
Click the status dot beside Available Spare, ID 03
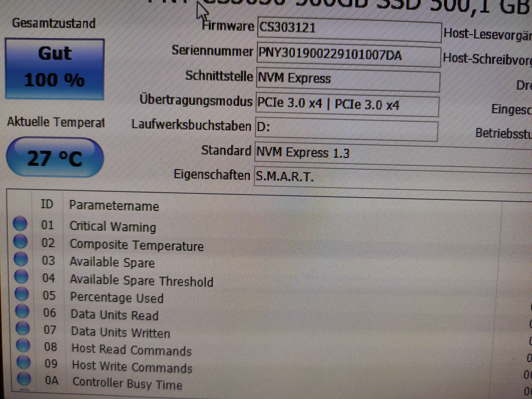[x=21, y=259]
